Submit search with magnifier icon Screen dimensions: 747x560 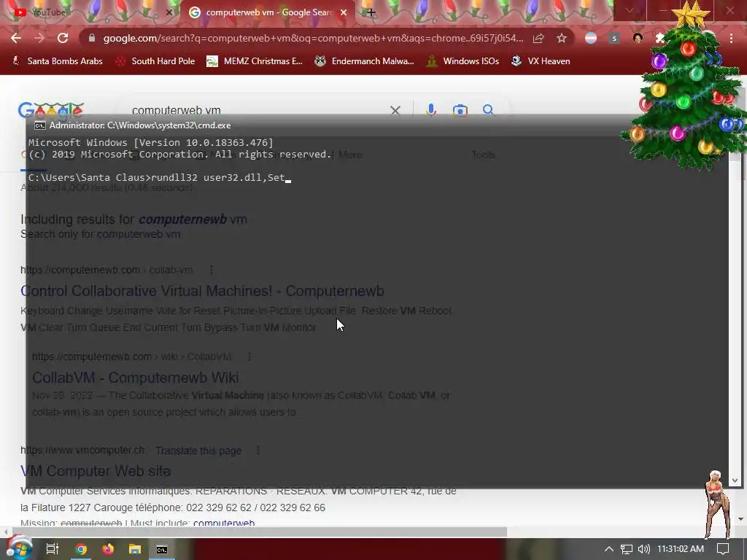(x=488, y=110)
